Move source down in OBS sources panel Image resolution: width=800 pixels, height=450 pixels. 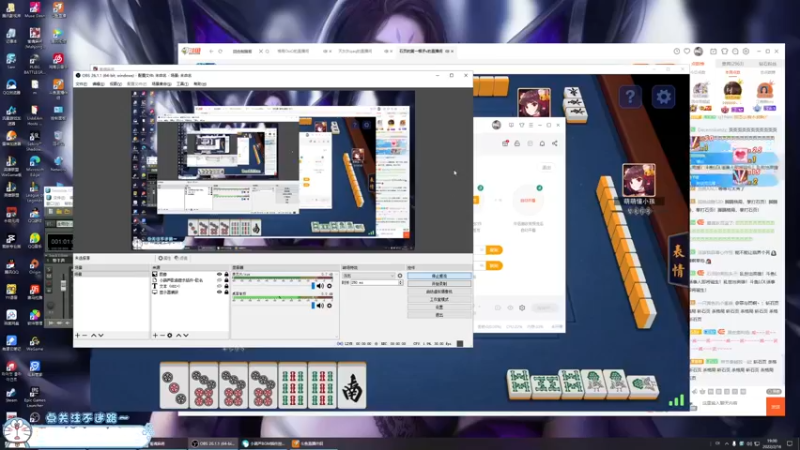coord(186,335)
